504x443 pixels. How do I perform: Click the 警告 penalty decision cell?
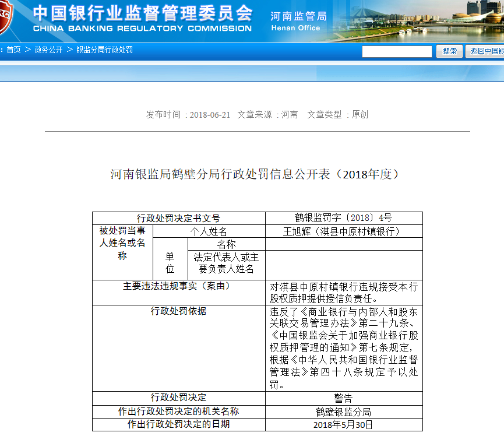point(344,398)
